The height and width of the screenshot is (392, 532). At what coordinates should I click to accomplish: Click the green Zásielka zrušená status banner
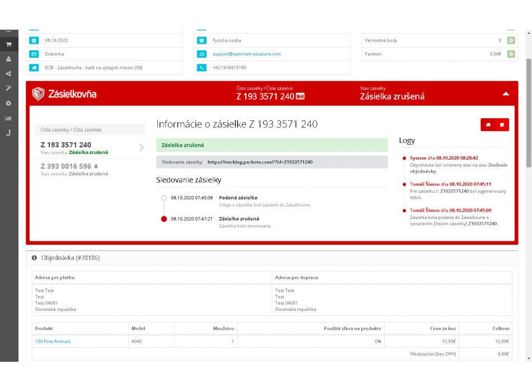pyautogui.click(x=272, y=145)
